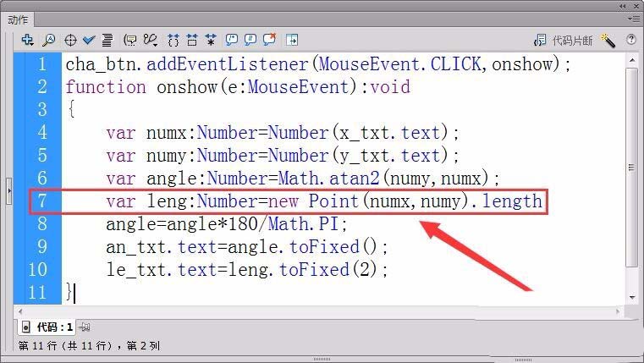Viewport: 644px width, 363px height.
Task: Show code hint icon
Action: pos(130,40)
